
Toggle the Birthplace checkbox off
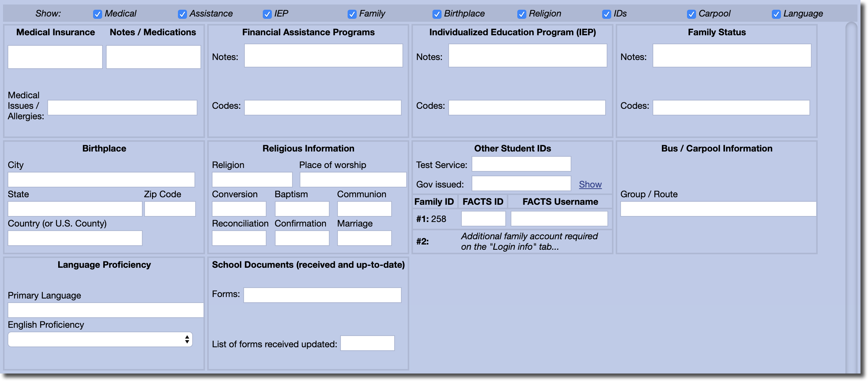pyautogui.click(x=437, y=14)
